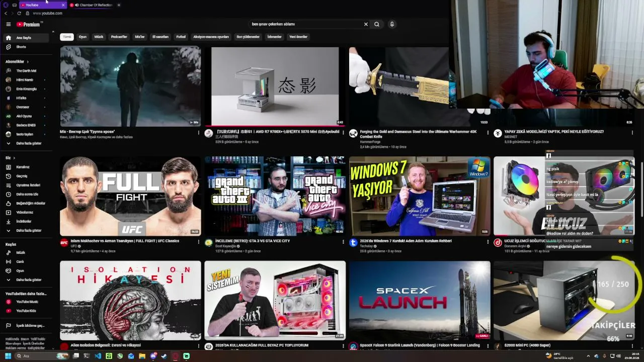The height and width of the screenshot is (362, 644).
Task: Open YouTube Music link
Action: 27,302
